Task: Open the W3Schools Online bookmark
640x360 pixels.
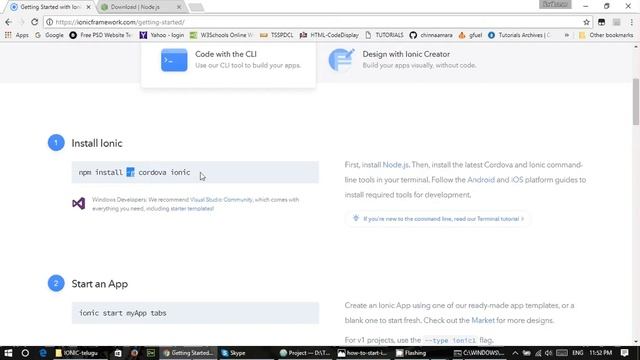Action: [221, 35]
